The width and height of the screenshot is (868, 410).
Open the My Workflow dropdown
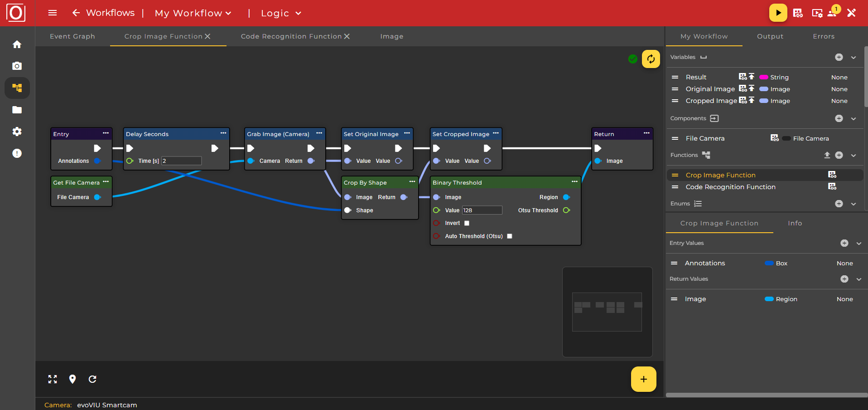tap(193, 13)
